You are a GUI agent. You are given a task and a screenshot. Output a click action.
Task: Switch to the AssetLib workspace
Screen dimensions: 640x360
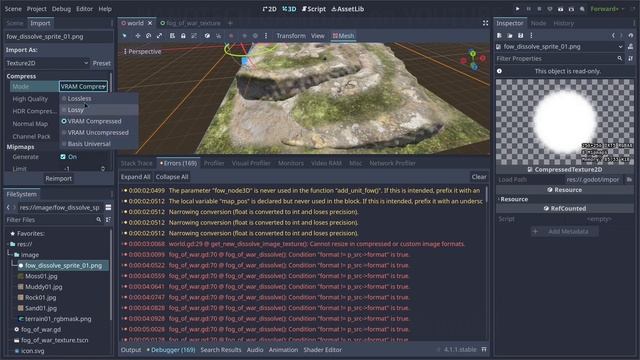(347, 9)
